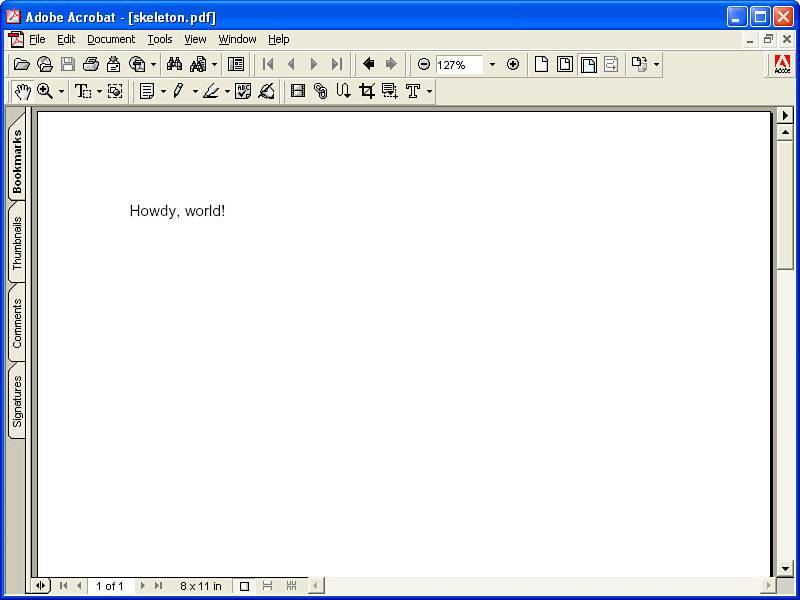Open the zoom level dropdown arrow
Image resolution: width=800 pixels, height=600 pixels.
pos(492,65)
